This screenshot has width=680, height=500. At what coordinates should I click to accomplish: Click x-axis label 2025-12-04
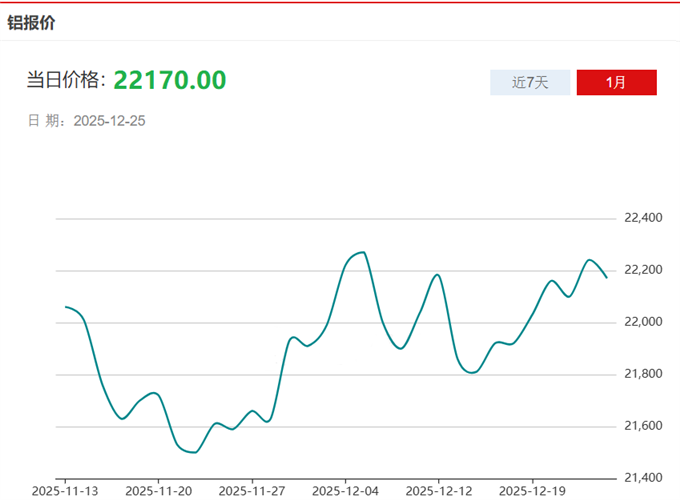coord(345,491)
